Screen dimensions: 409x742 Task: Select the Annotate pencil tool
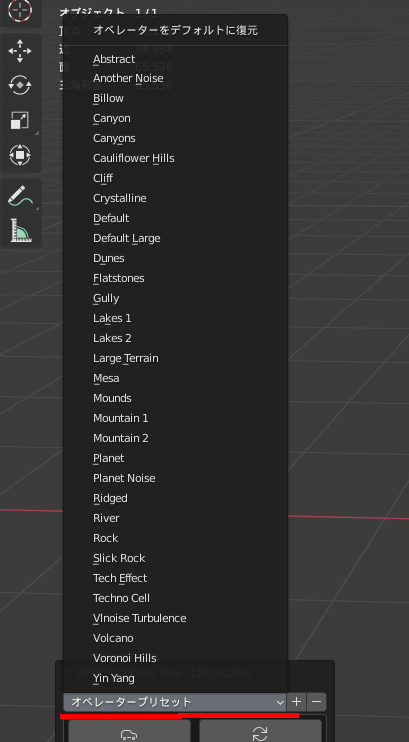click(20, 196)
